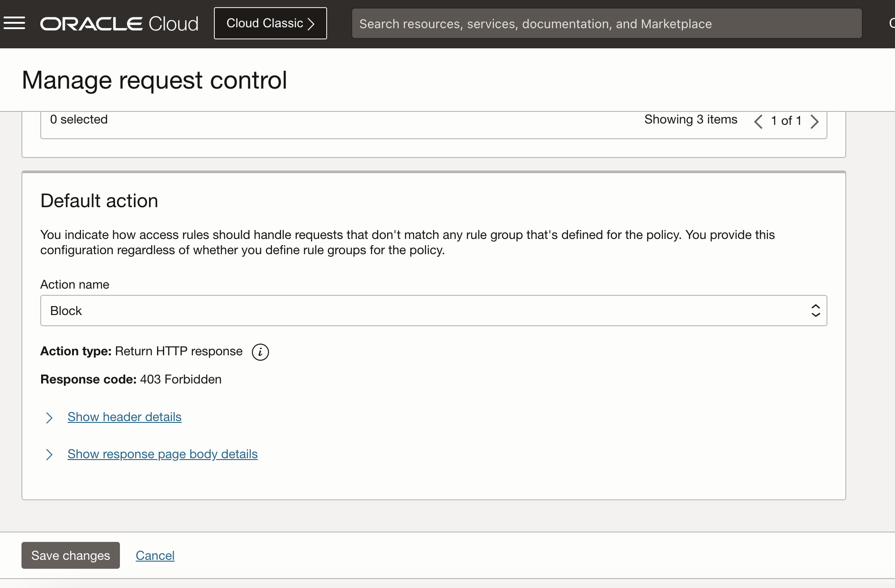895x588 pixels.
Task: Click the 1 of 1 page indicator
Action: [786, 121]
